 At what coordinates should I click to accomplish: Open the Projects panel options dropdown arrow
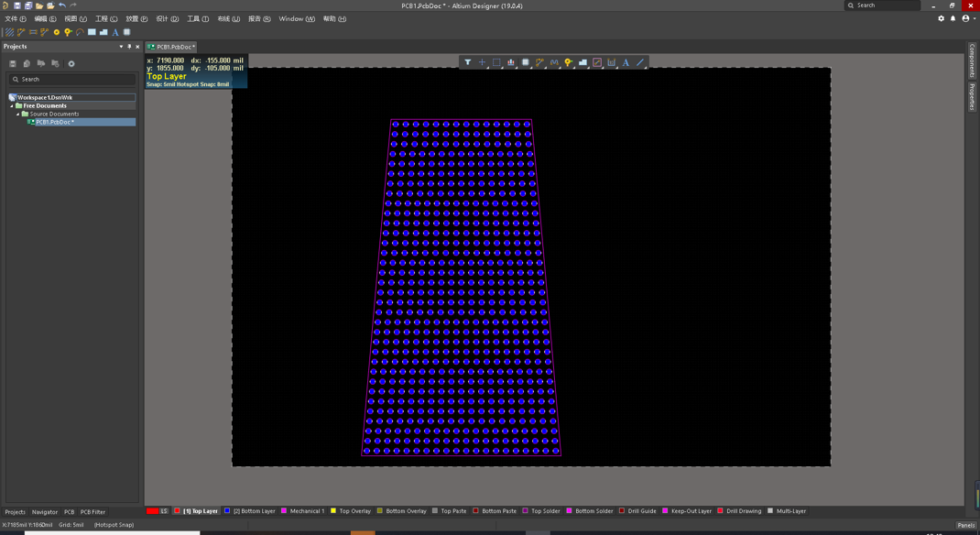[x=121, y=47]
